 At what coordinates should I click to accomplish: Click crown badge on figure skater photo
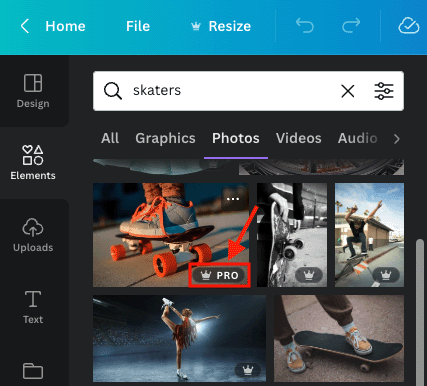(x=248, y=370)
